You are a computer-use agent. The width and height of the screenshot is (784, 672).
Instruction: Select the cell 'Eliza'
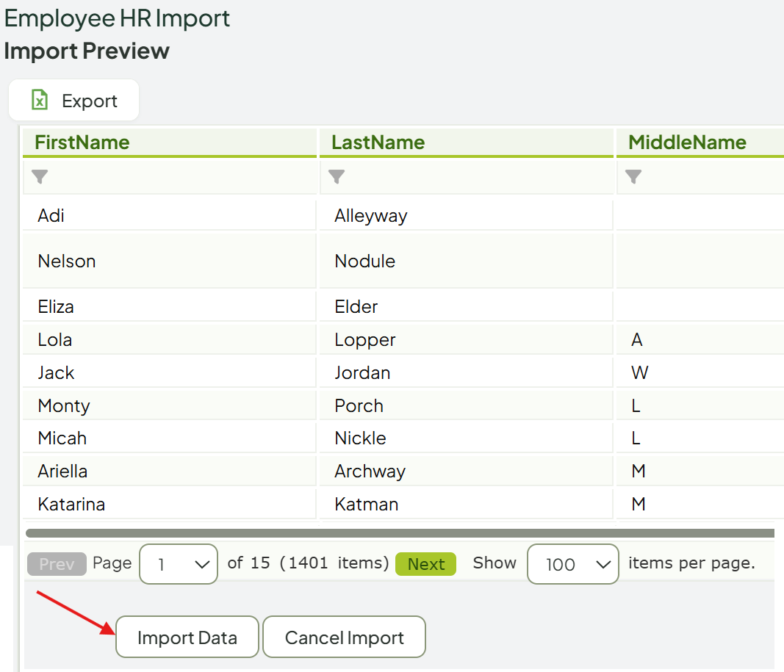(170, 306)
